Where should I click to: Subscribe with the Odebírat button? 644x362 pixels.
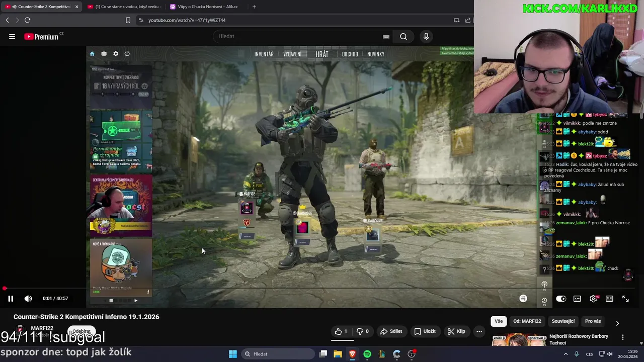click(82, 331)
